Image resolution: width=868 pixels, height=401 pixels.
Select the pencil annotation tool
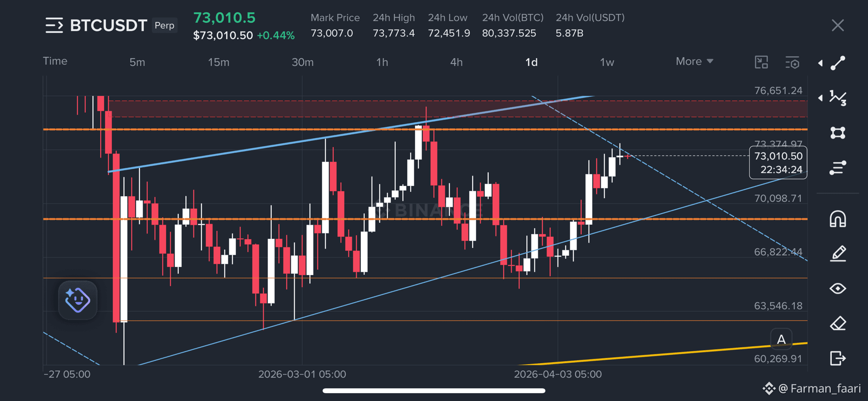tap(838, 254)
